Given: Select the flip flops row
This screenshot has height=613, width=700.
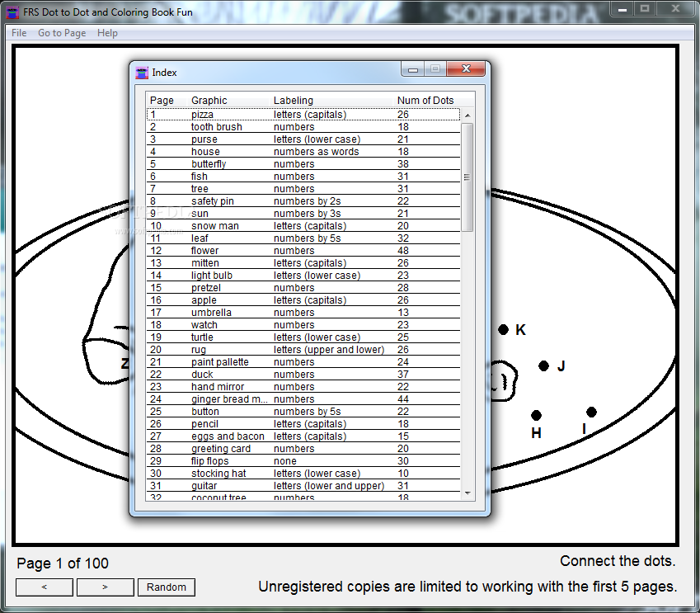Looking at the screenshot, I should coord(303,461).
